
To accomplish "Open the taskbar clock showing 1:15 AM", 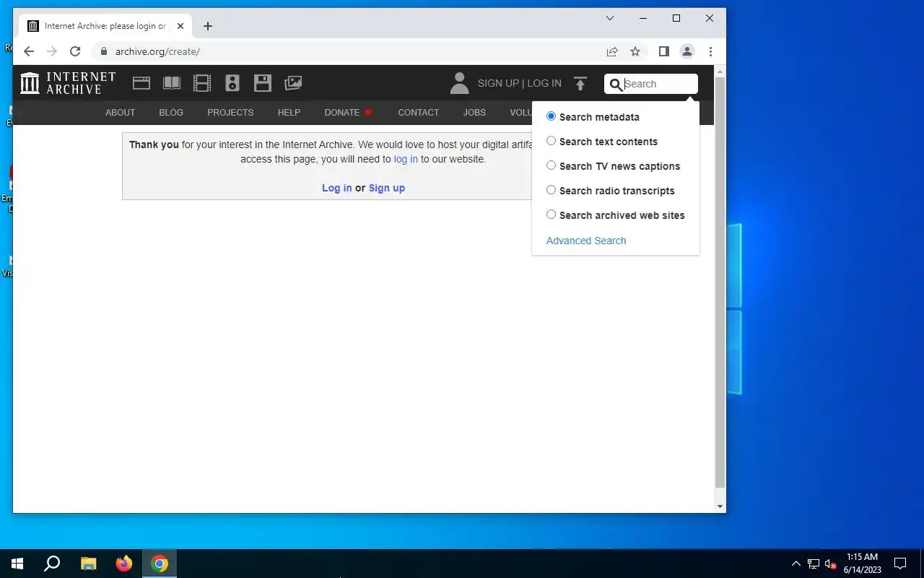I will [x=863, y=564].
